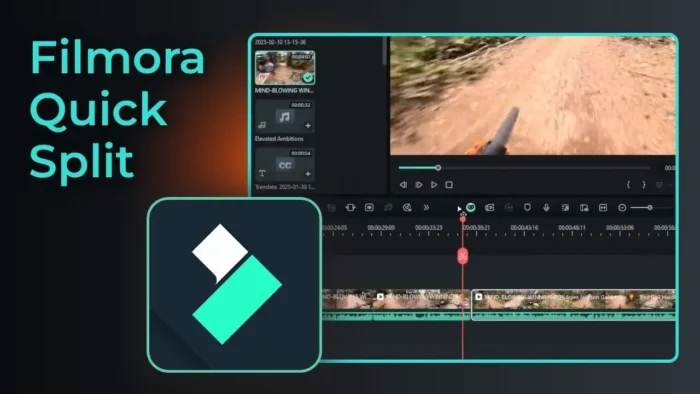Set the Mark In brace button
The height and width of the screenshot is (394, 700).
[x=628, y=185]
